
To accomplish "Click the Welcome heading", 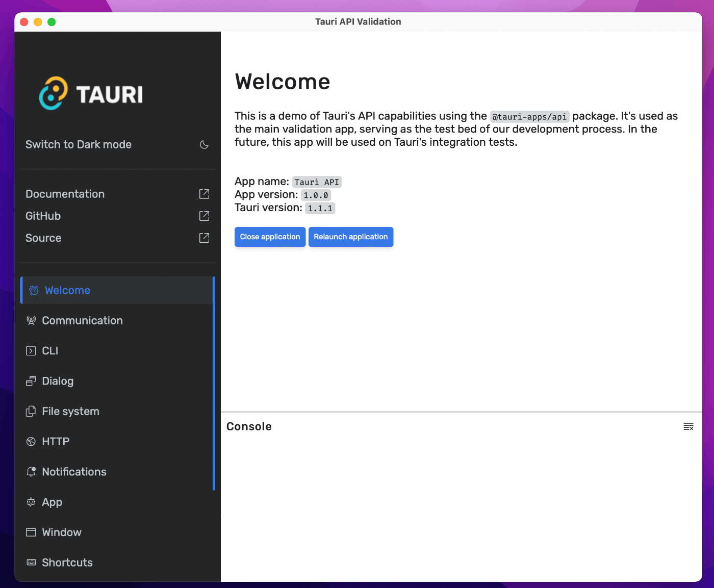I will [x=283, y=82].
